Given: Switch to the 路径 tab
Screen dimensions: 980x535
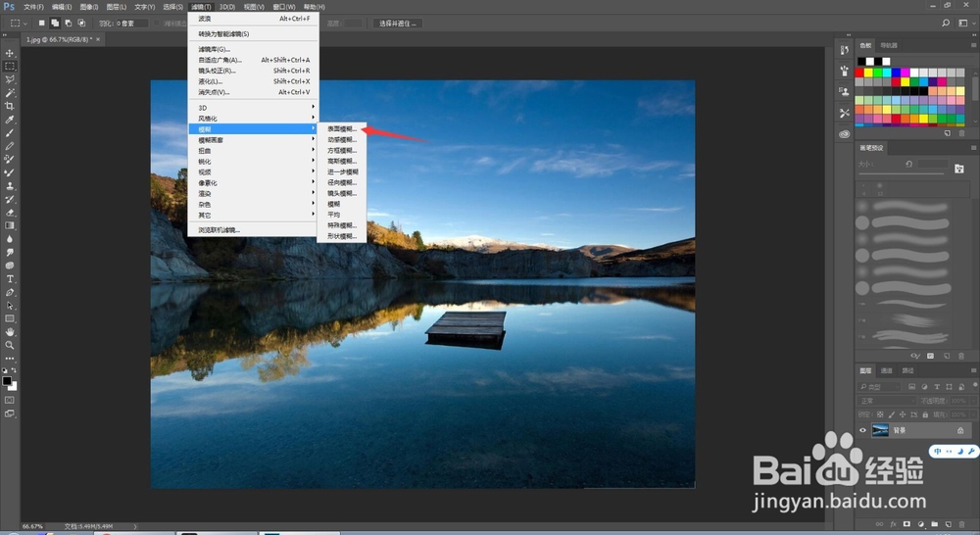Looking at the screenshot, I should point(907,370).
